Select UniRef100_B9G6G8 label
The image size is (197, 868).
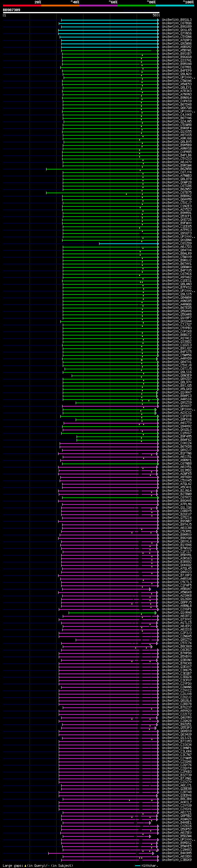(x=177, y=57)
